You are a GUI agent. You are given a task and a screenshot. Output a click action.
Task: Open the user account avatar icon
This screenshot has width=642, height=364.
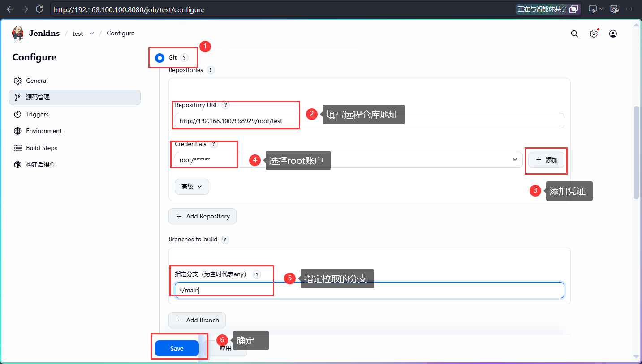click(613, 34)
